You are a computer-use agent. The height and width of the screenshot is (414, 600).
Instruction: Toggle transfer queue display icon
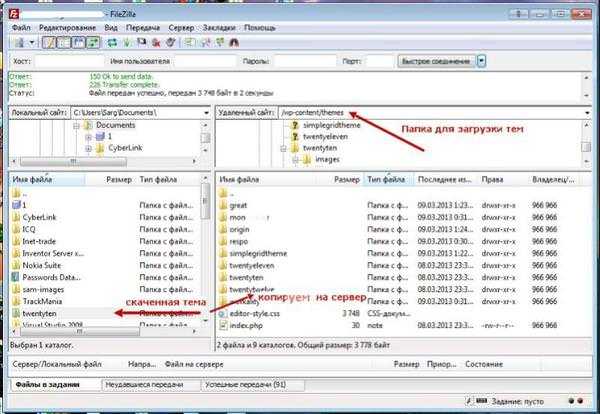[x=93, y=42]
